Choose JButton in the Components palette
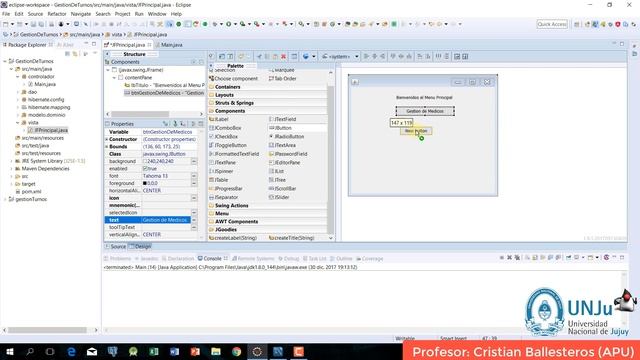Viewport: 640px width, 360px height. 280,128
